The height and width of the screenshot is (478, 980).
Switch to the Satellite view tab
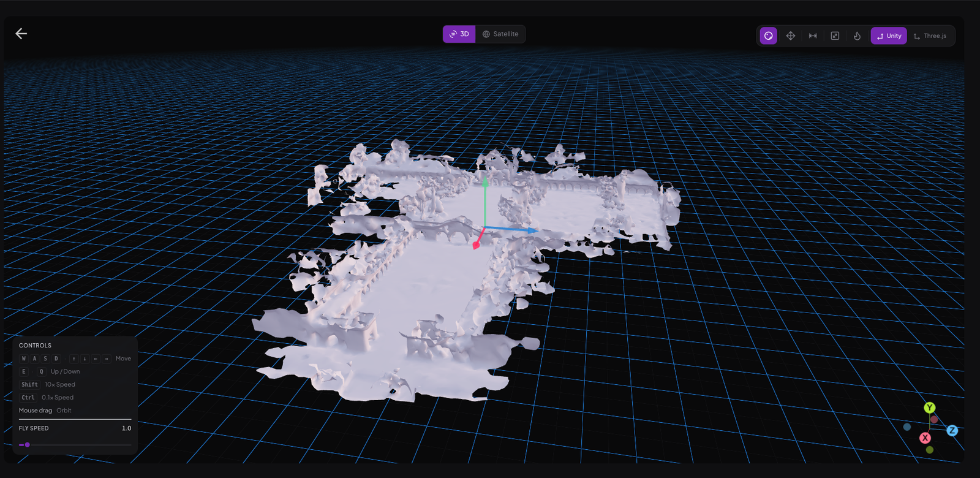[x=500, y=34]
